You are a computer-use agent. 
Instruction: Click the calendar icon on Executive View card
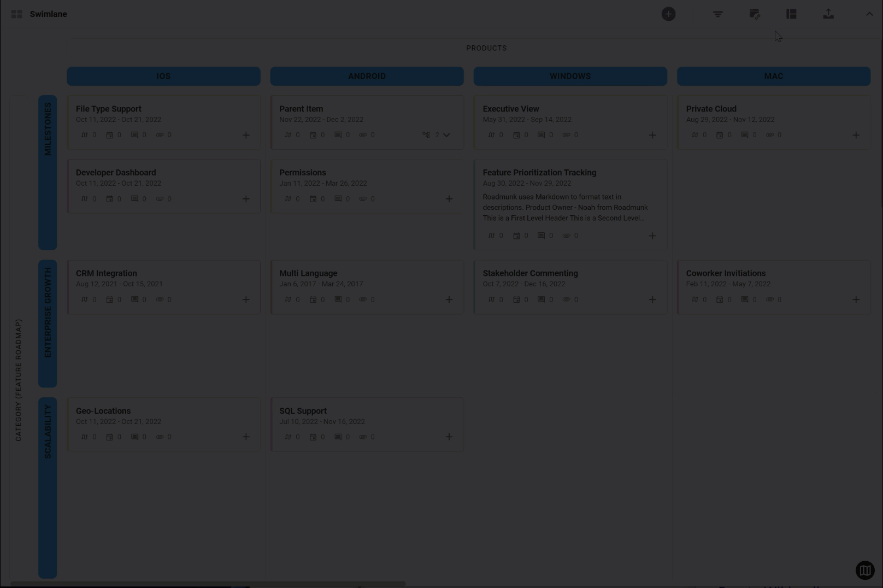click(516, 134)
